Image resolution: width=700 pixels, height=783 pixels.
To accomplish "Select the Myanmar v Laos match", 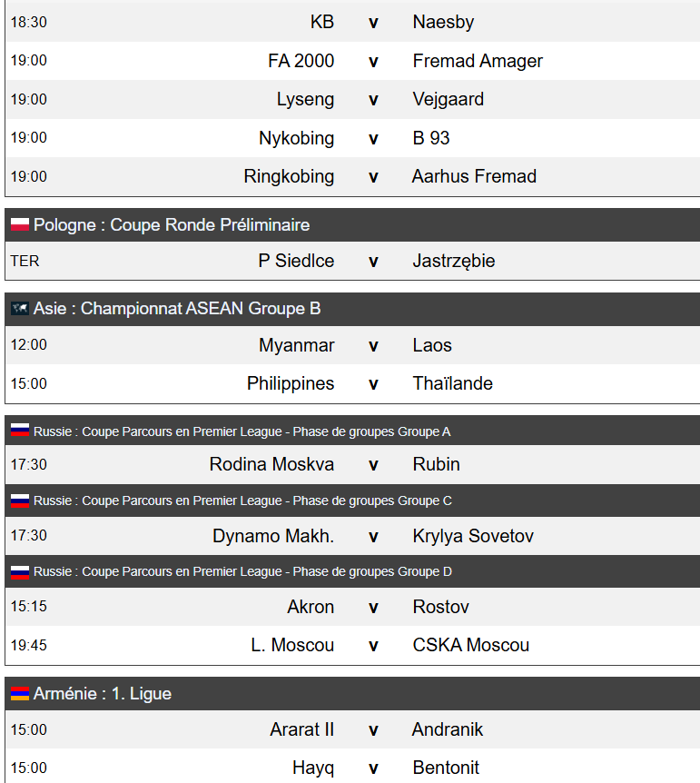I will (352, 345).
